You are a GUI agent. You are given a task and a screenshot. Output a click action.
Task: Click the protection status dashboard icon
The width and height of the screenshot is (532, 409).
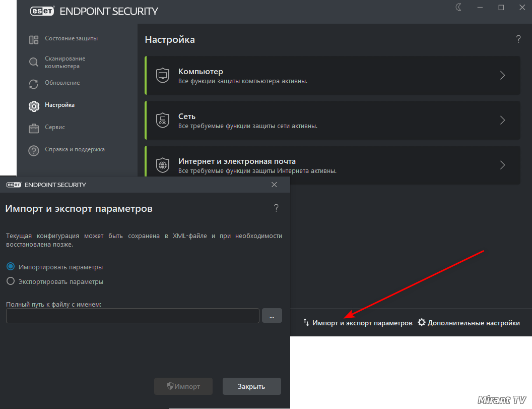pyautogui.click(x=34, y=40)
